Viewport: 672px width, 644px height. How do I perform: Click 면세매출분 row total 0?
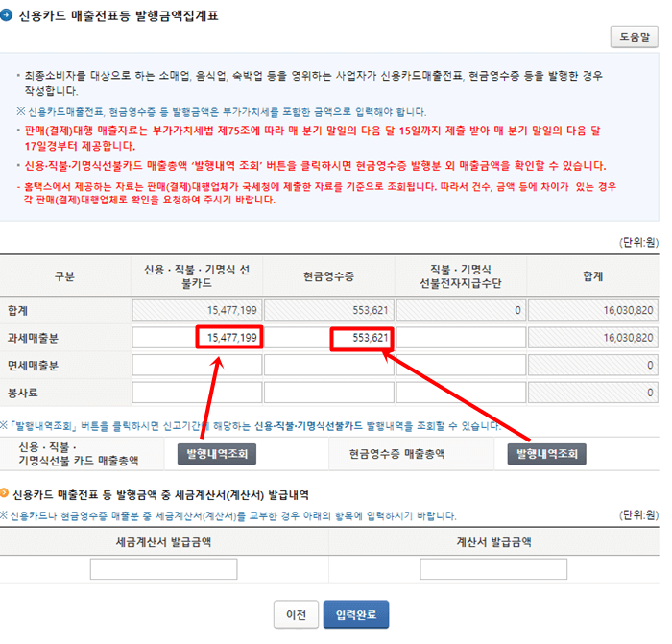pos(592,365)
